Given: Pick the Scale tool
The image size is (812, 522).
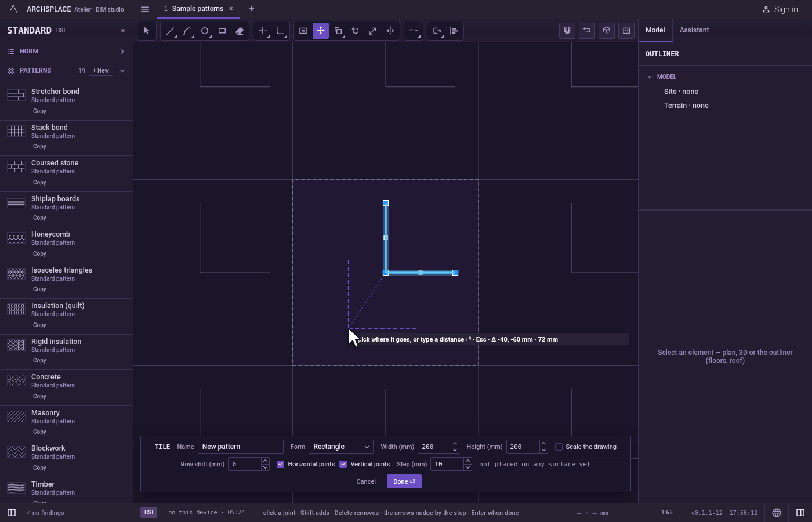Looking at the screenshot, I should [373, 31].
